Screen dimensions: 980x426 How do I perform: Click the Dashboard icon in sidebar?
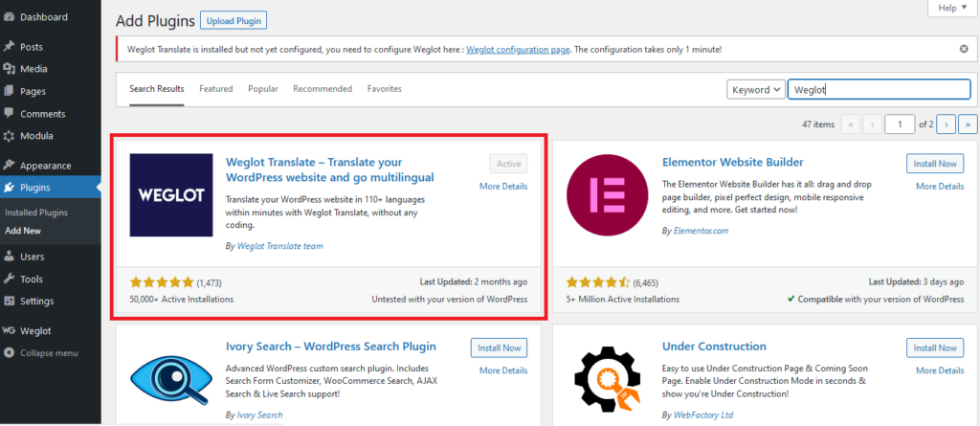pyautogui.click(x=10, y=17)
